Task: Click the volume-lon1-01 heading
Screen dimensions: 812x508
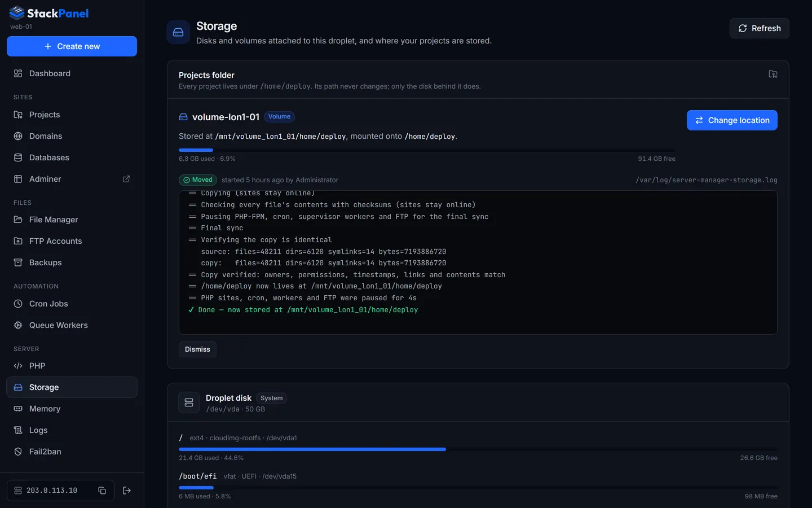Action: 226,117
